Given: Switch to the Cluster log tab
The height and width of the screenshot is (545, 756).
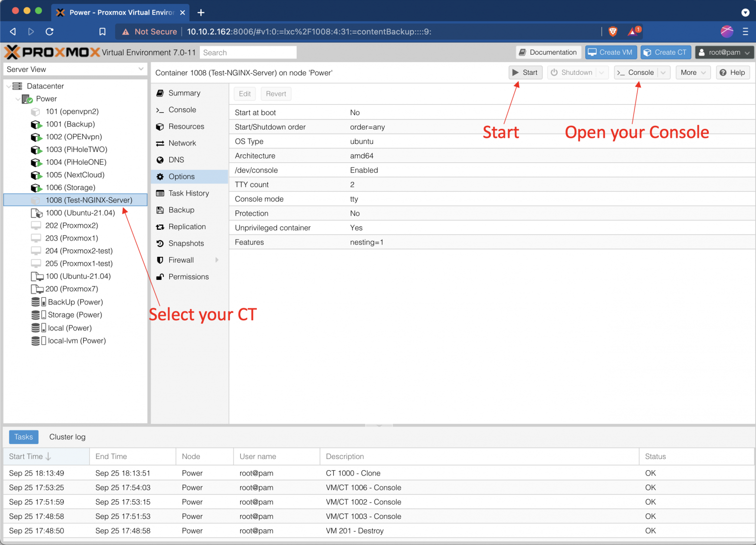Looking at the screenshot, I should click(x=67, y=437).
